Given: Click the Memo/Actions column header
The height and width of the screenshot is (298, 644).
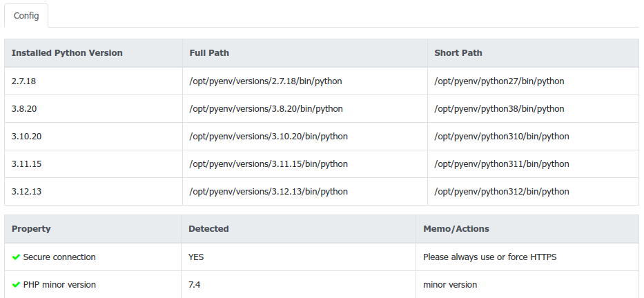Looking at the screenshot, I should [x=456, y=229].
